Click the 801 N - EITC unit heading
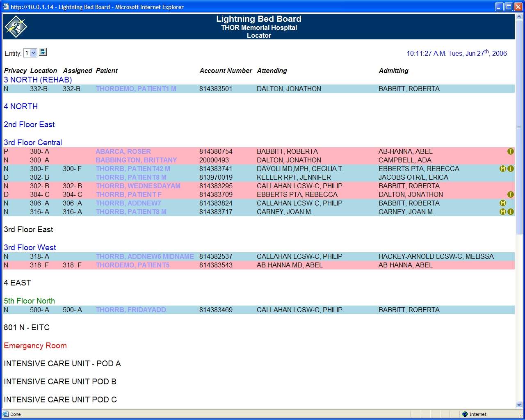This screenshot has width=525, height=420. pyautogui.click(x=27, y=327)
